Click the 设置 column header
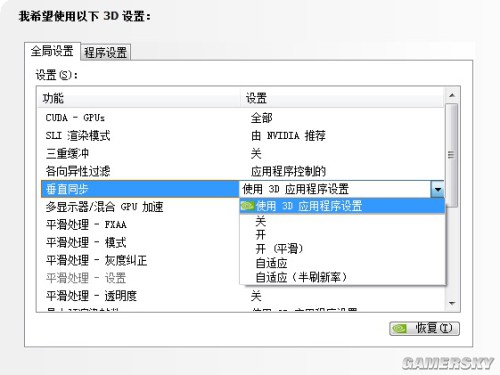Screen dimensions: 500x375 click(343, 98)
